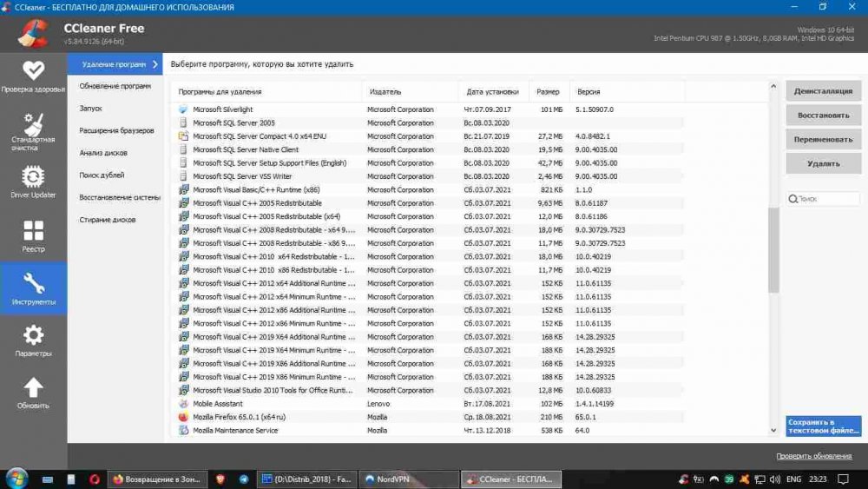
Task: Switch to the Обновление программ tab
Action: click(x=115, y=86)
